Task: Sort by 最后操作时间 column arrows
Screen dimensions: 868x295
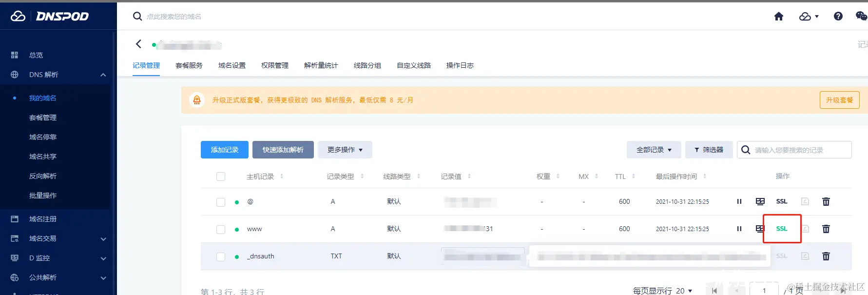Action: tap(705, 176)
